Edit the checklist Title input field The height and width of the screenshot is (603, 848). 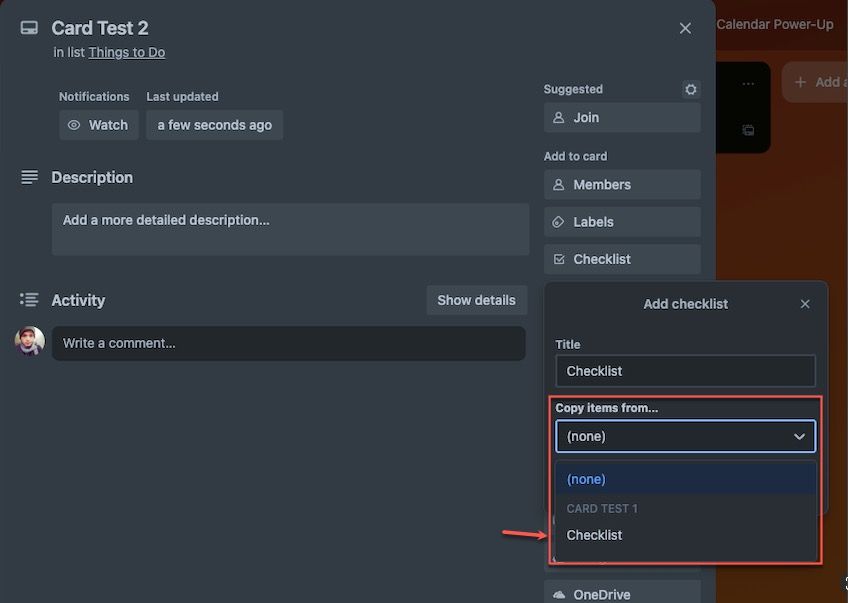coord(685,371)
